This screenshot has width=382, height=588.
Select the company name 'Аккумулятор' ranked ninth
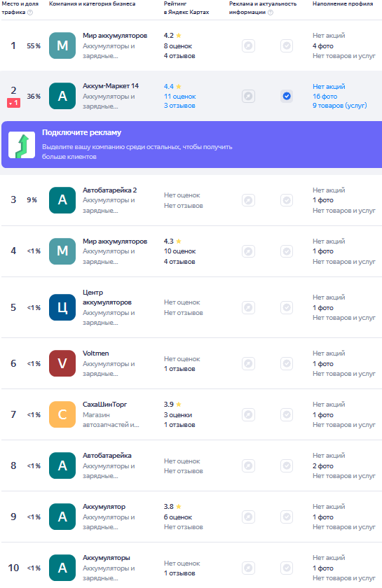(104, 507)
